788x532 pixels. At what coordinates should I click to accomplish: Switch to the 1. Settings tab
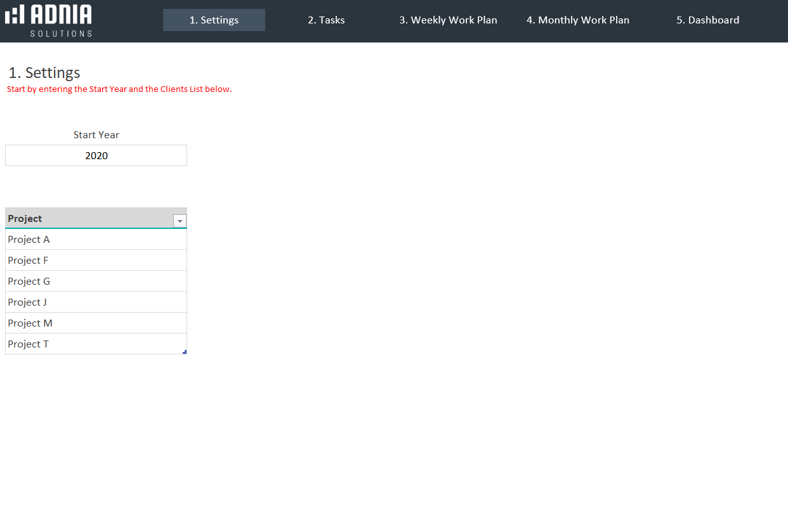214,20
